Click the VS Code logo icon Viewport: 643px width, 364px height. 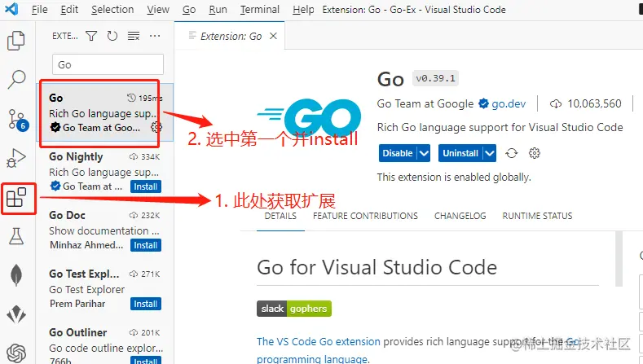click(11, 9)
